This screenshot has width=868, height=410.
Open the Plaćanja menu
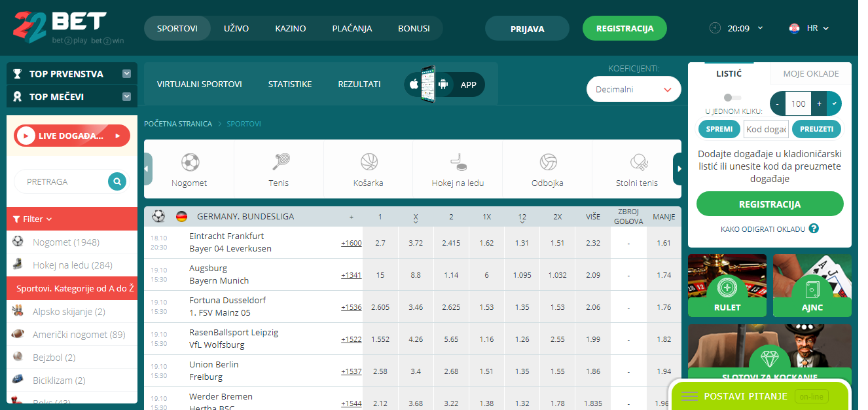pos(352,28)
